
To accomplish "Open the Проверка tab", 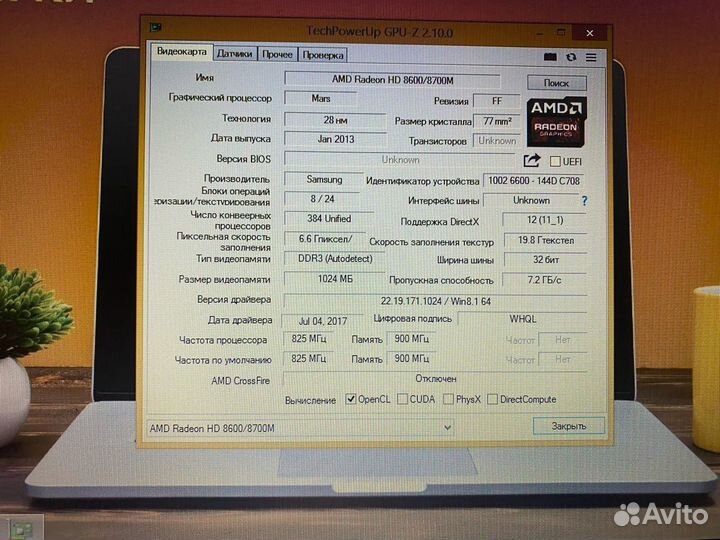I will click(323, 55).
